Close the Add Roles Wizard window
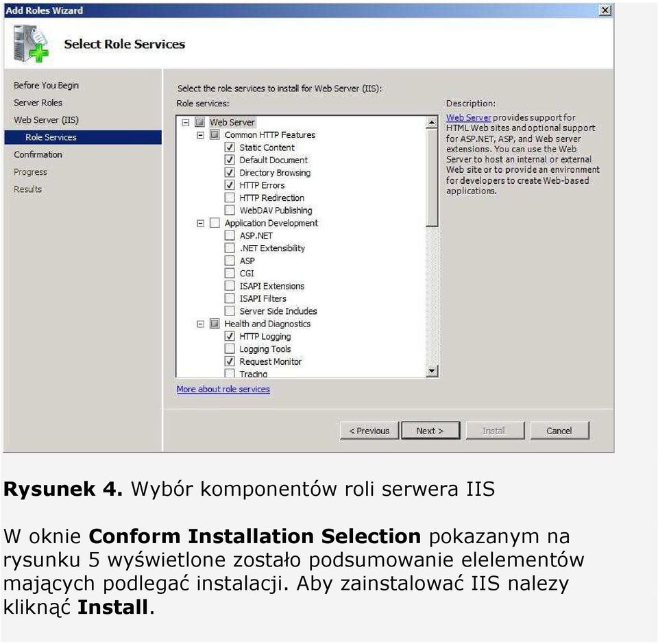Screen dimensions: 658x644 click(x=605, y=10)
